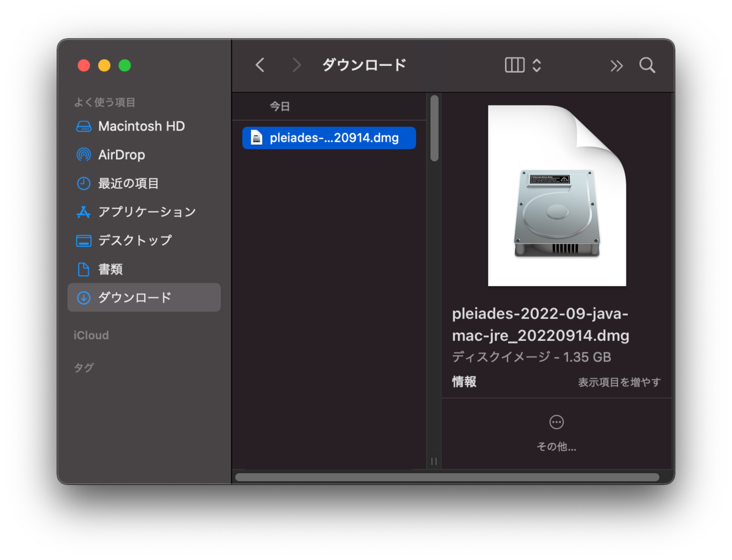
Task: Zoom window with the green button
Action: point(124,65)
